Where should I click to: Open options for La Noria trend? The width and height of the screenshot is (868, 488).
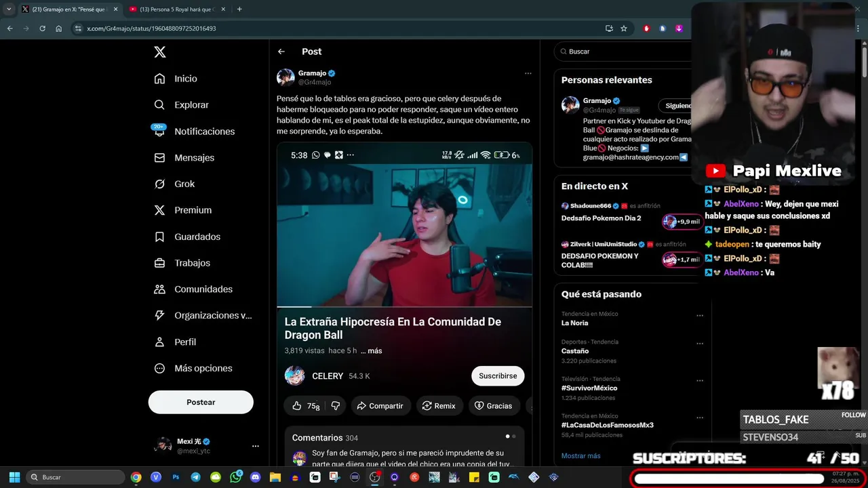699,315
